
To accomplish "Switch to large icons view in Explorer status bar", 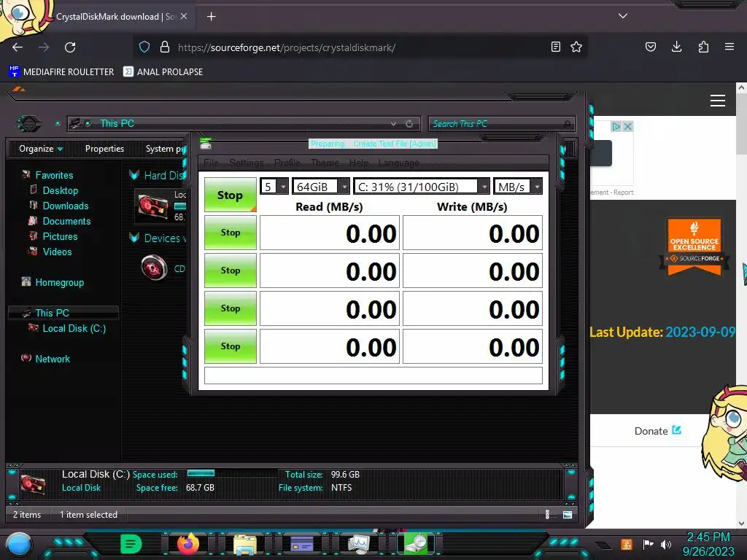I will 568,514.
